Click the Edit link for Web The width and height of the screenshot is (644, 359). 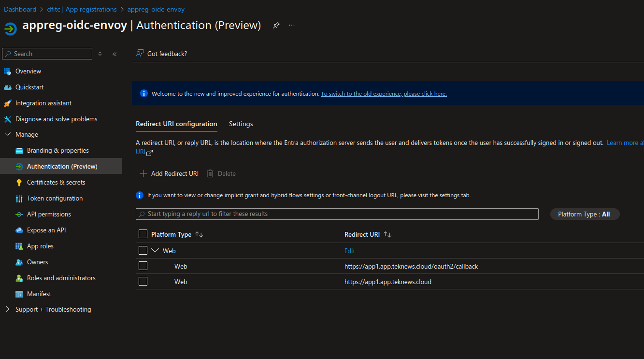(349, 251)
